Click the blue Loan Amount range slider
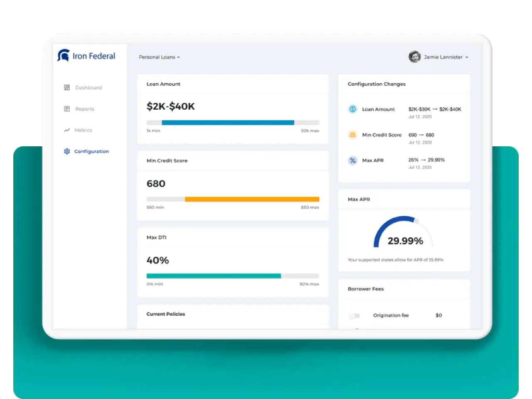 click(228, 123)
